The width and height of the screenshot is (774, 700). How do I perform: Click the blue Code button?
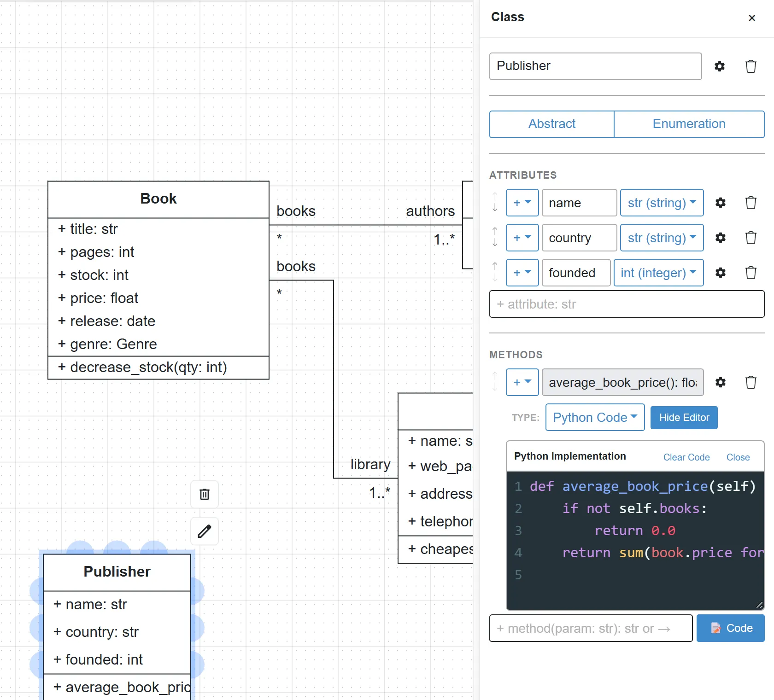[731, 628]
